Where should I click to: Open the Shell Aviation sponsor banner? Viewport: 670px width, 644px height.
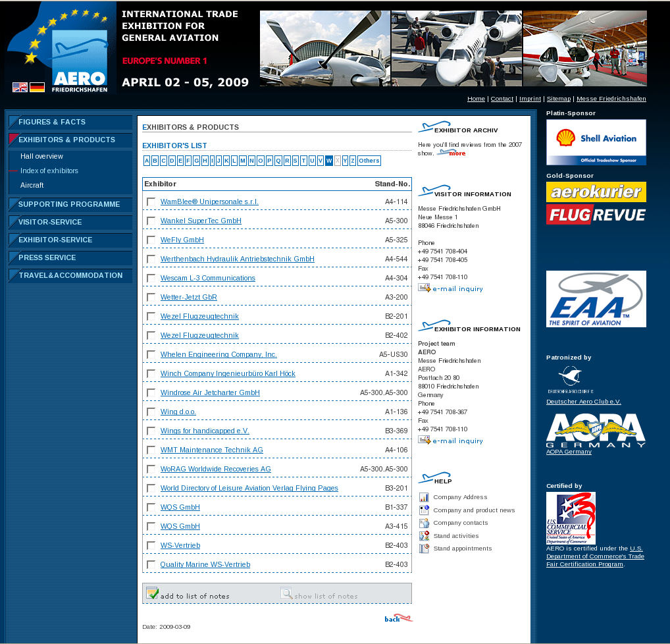coord(596,142)
